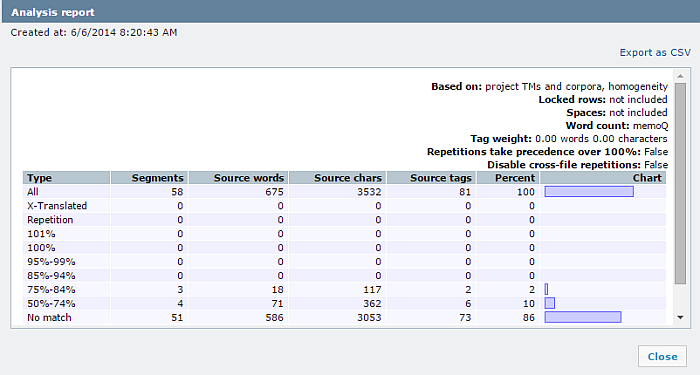Click the '50%-74%' row label
This screenshot has width=700, height=375.
51,304
